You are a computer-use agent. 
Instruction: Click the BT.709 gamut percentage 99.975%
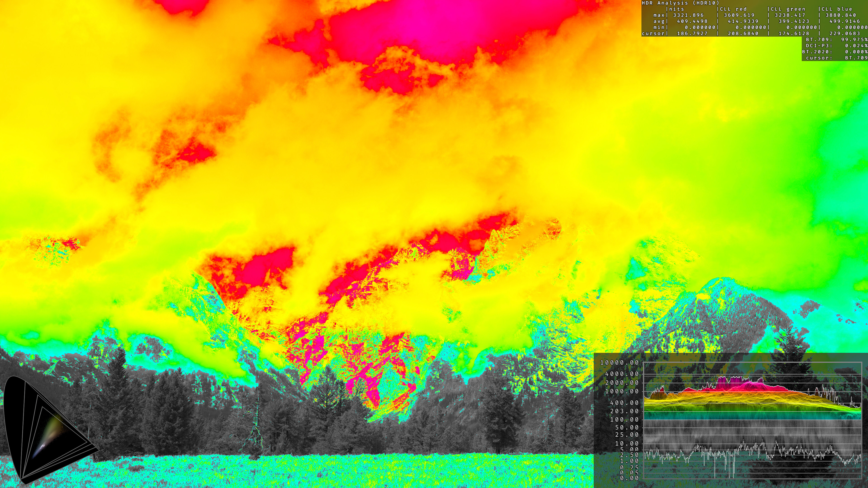[854, 39]
